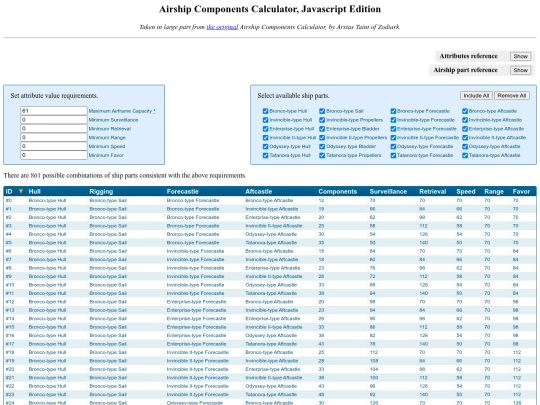Viewport: 540px width, 405px height.
Task: Uncheck the Odyssey-type Hull checkbox
Action: [265, 146]
